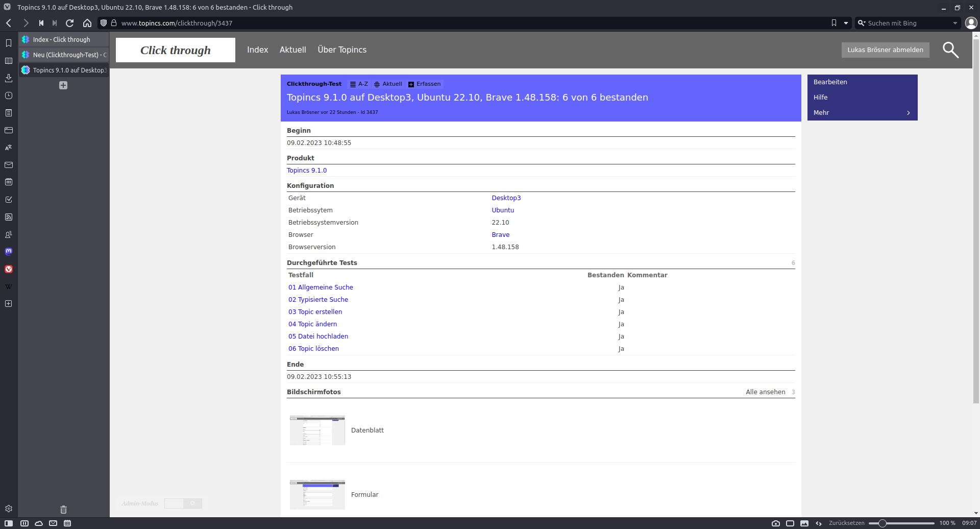Open the Translate panel in sidebar
Screen dimensions: 980x529
(9, 148)
